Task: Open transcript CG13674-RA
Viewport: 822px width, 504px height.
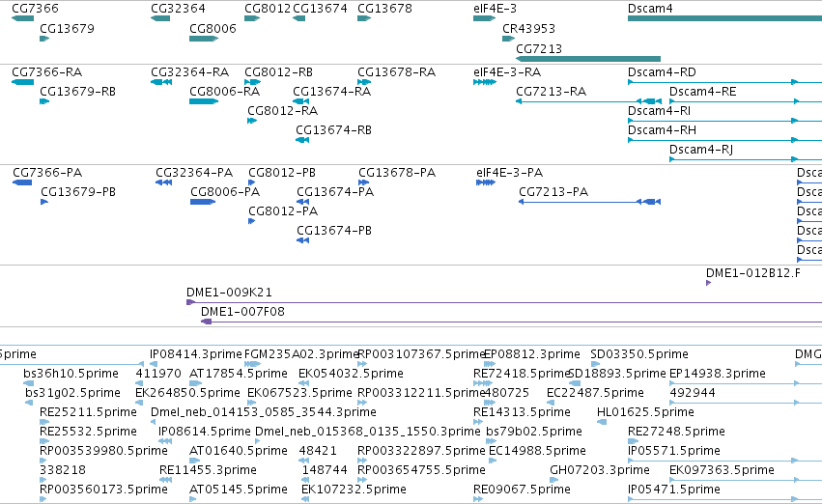Action: point(332,91)
